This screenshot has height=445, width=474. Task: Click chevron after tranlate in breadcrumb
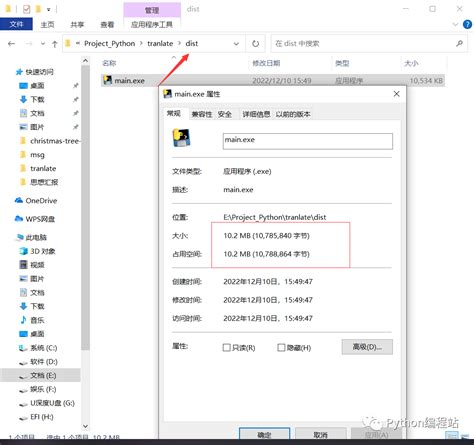coord(179,44)
